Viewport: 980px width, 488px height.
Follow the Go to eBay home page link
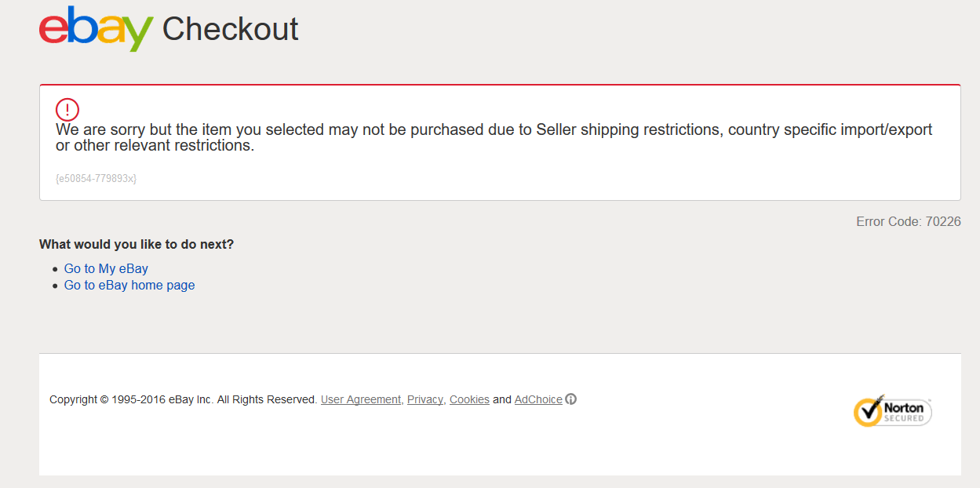[x=129, y=285]
